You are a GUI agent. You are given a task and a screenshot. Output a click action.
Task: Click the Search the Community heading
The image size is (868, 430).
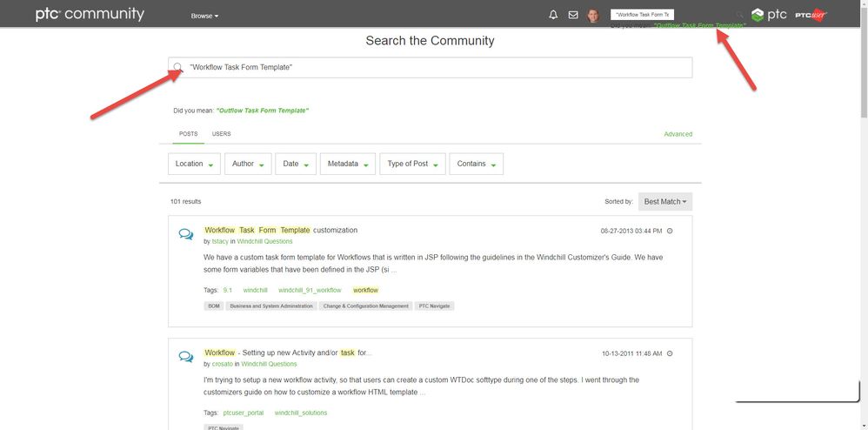click(431, 40)
